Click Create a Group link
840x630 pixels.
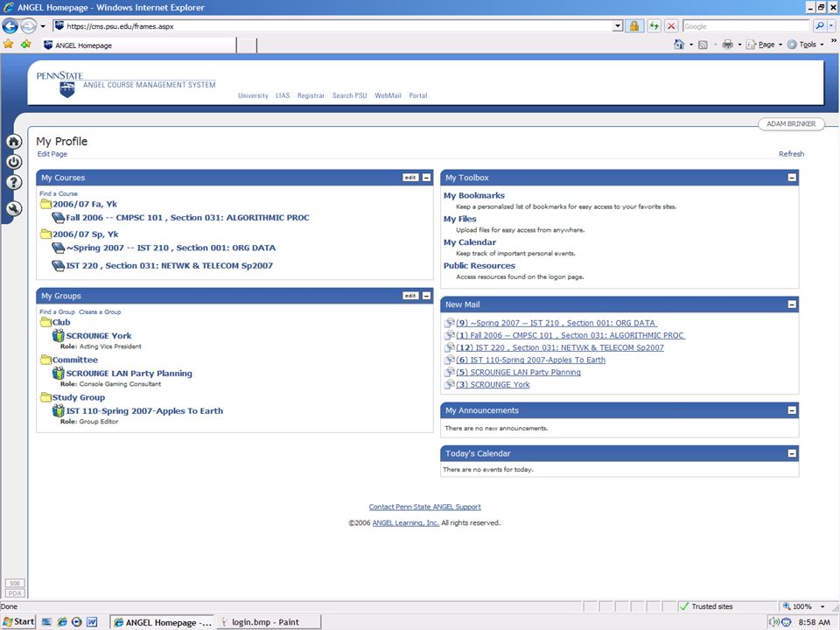[100, 311]
